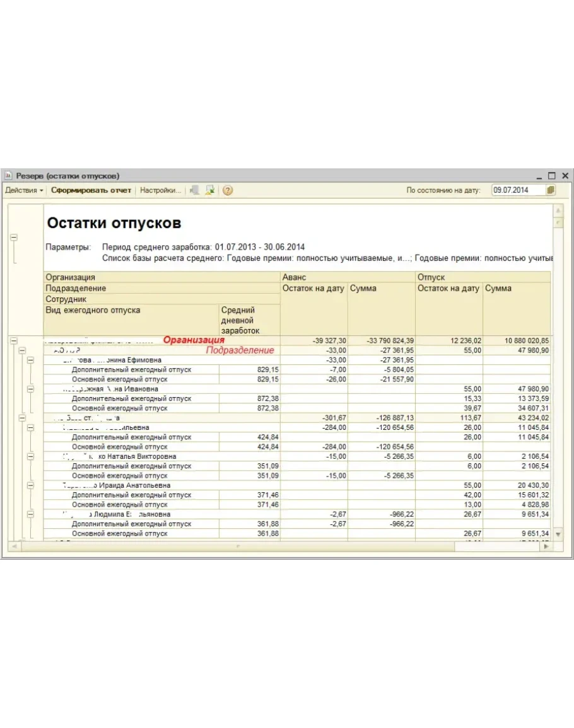The height and width of the screenshot is (728, 574).
Task: Collapse the Организация top-level row group
Action: [14, 340]
